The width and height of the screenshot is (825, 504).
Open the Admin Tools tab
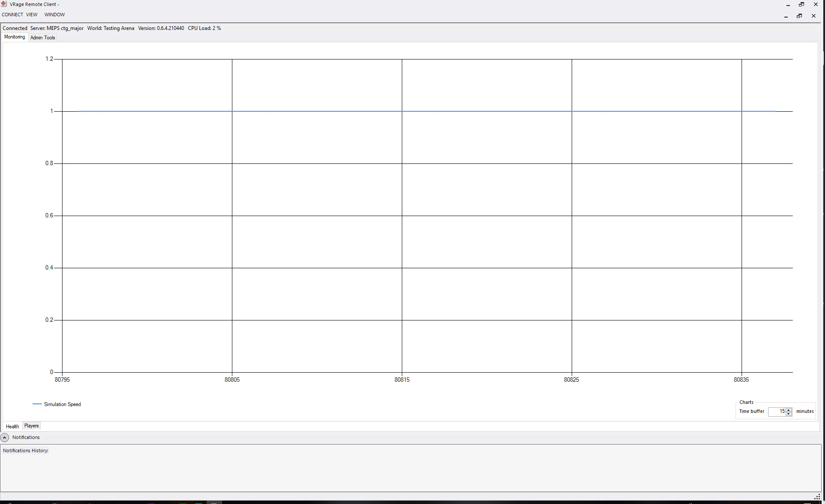click(42, 37)
